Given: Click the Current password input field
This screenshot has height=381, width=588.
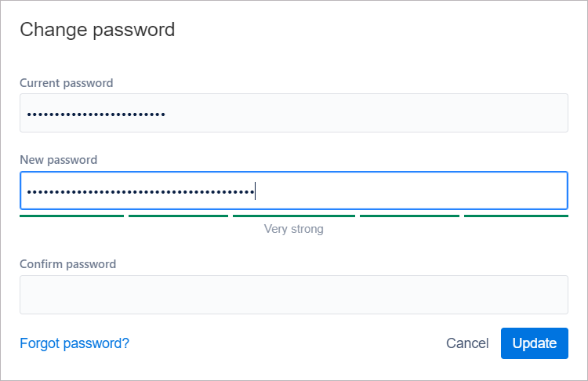Looking at the screenshot, I should pos(293,113).
